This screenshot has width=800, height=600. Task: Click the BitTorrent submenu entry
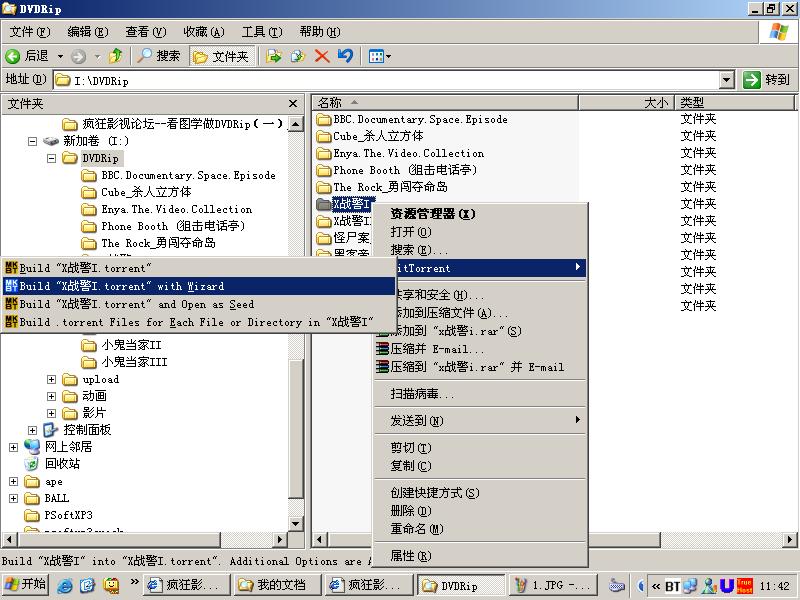[x=490, y=268]
